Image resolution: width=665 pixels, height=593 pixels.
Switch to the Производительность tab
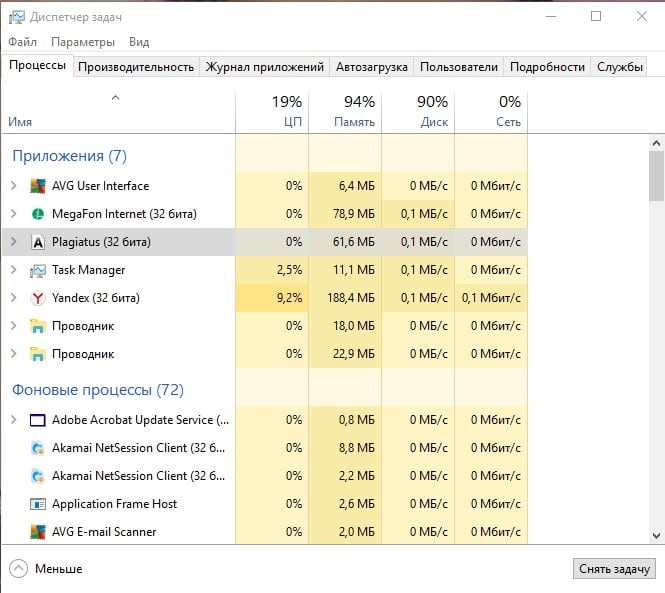click(136, 67)
